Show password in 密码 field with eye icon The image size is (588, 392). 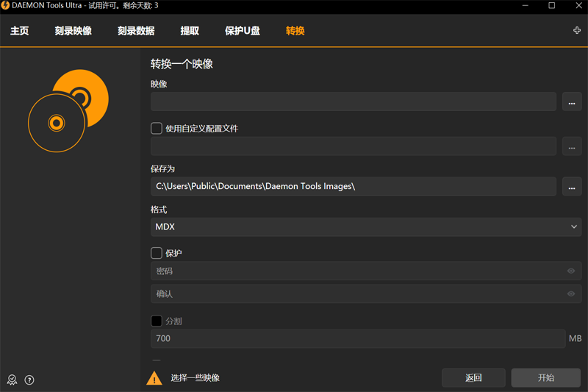(x=571, y=271)
